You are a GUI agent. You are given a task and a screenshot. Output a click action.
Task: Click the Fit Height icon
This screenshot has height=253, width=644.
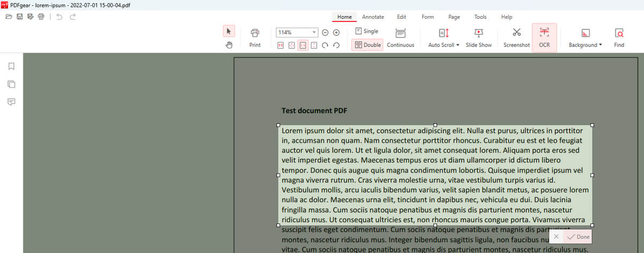(314, 46)
